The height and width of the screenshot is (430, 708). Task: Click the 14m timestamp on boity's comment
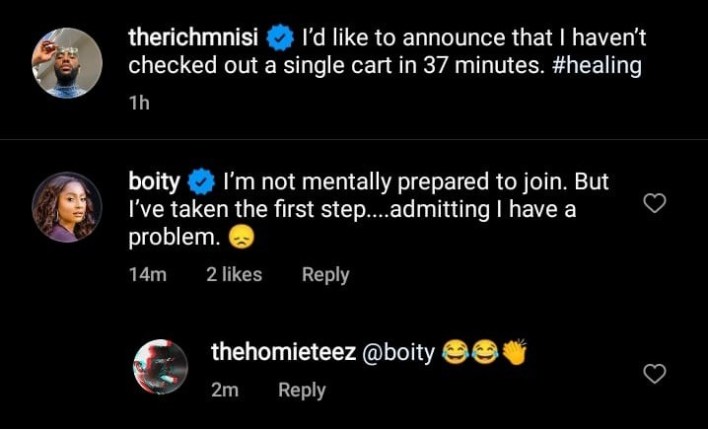click(148, 275)
